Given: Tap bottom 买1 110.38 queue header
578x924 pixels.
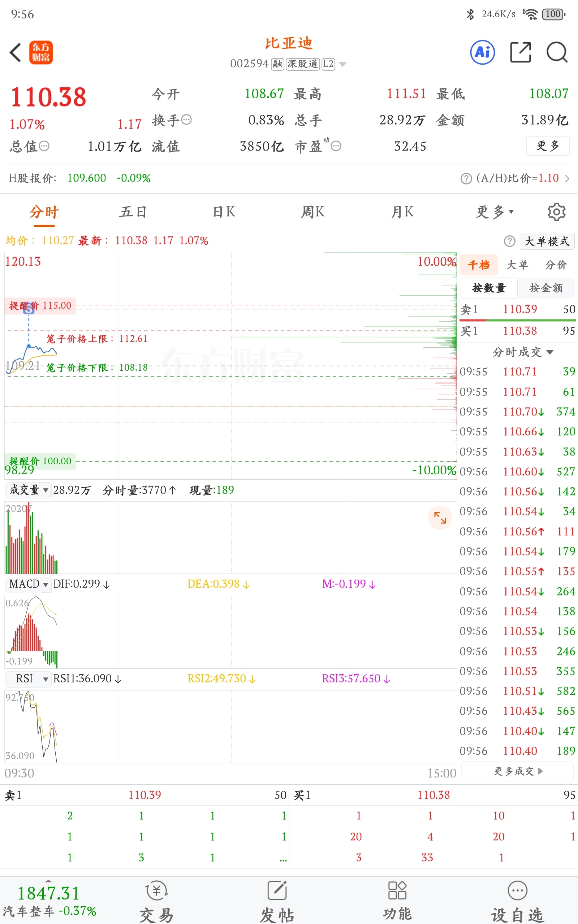Looking at the screenshot, I should tap(434, 795).
